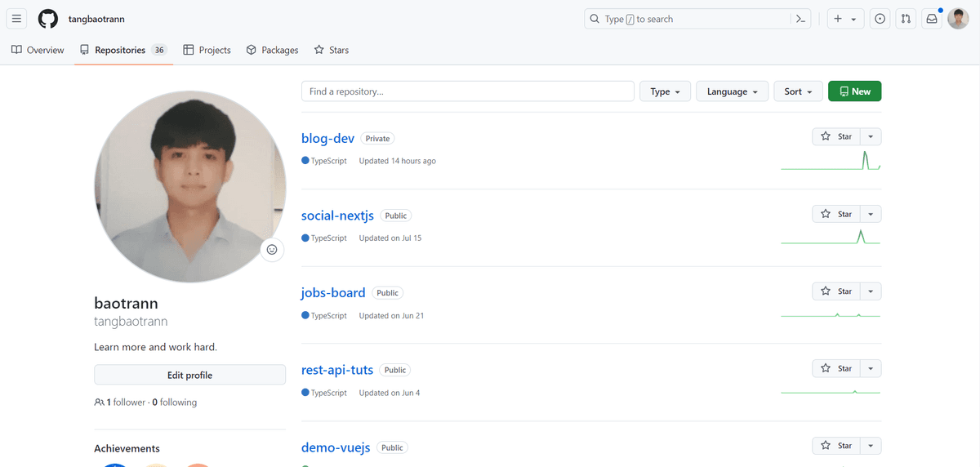
Task: Open the Language filter dropdown
Action: tap(733, 91)
